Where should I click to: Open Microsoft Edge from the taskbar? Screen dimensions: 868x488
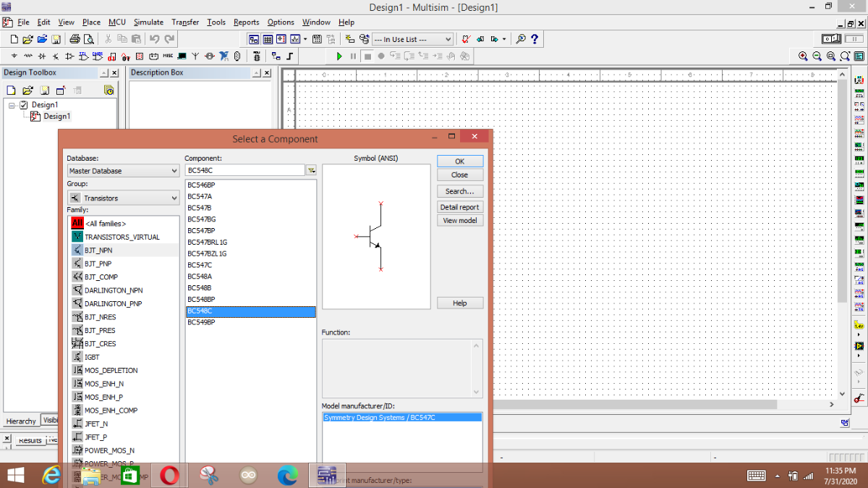click(287, 476)
